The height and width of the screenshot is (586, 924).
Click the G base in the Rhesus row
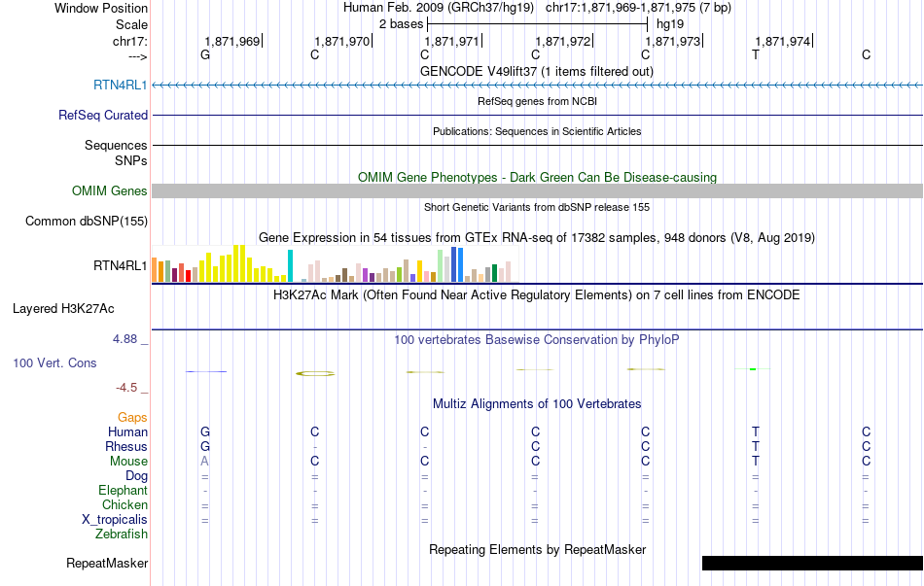[x=205, y=446]
